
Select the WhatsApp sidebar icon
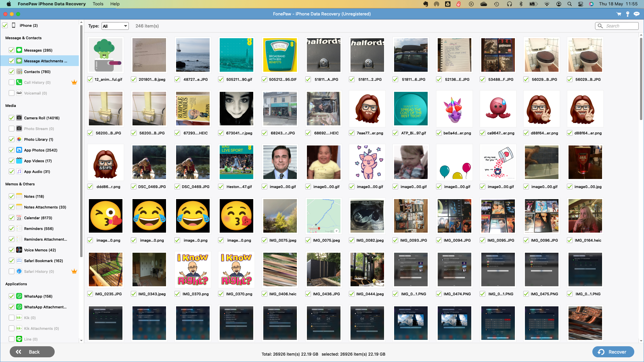tap(19, 296)
